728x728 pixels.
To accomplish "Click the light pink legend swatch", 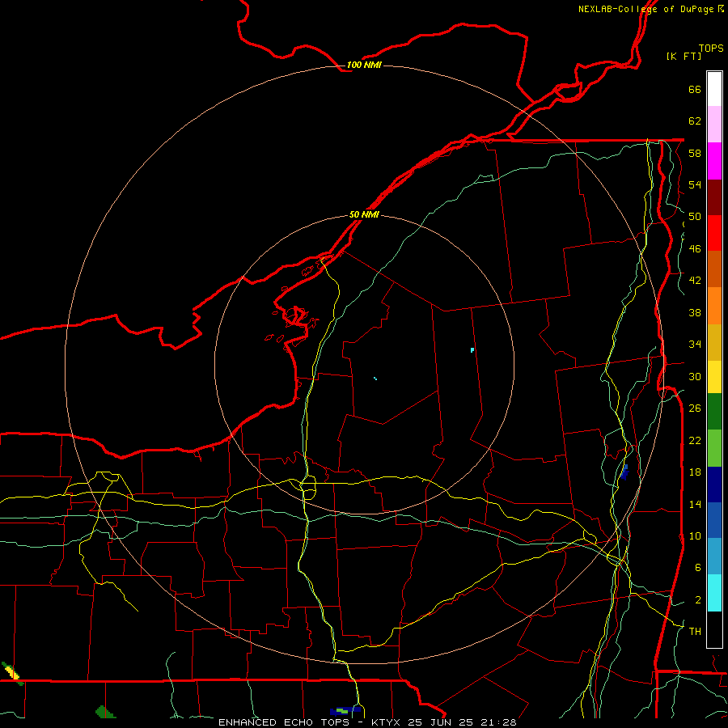I will point(714,125).
